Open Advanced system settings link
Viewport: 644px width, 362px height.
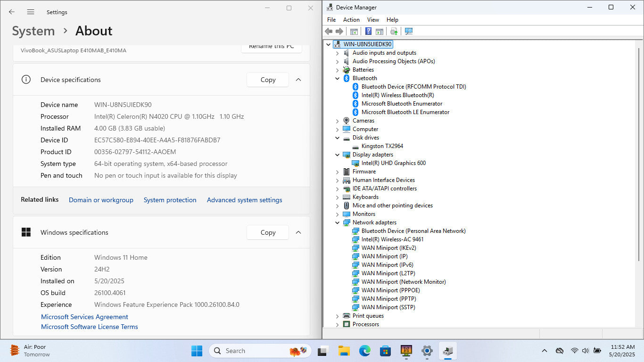point(244,200)
